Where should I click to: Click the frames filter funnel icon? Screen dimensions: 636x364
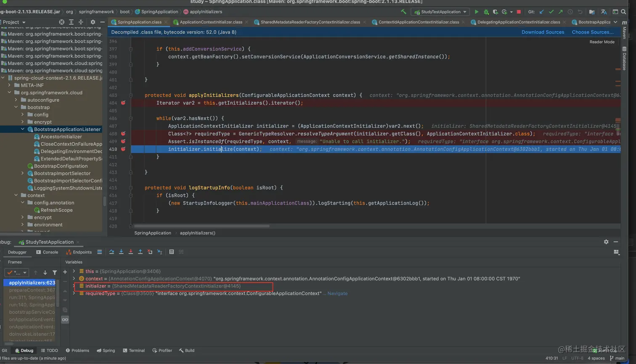point(55,272)
